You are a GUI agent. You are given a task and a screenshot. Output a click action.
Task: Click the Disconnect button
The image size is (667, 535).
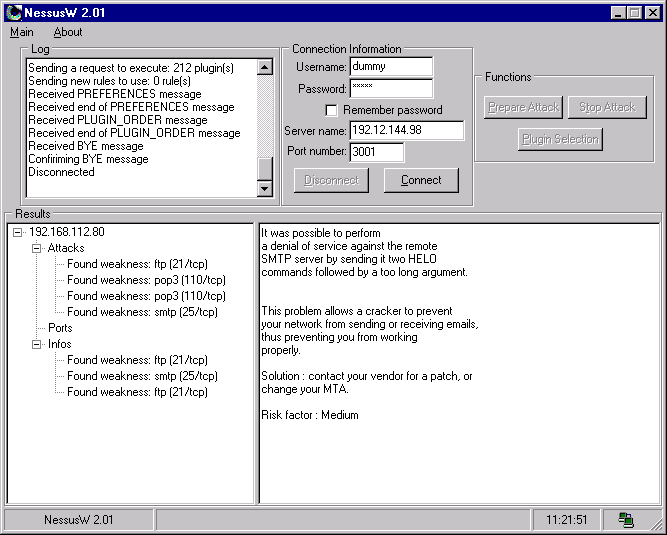[x=331, y=180]
